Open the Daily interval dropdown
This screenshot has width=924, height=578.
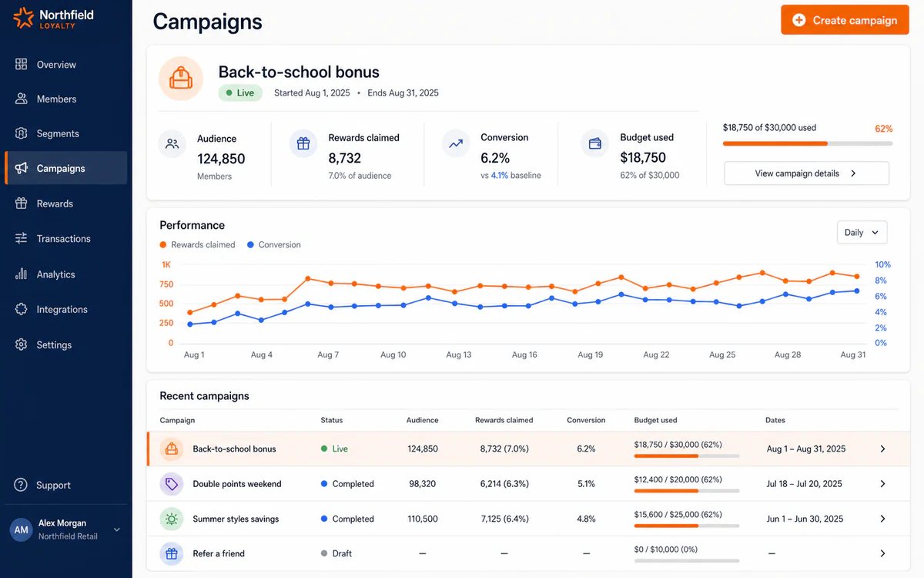862,232
